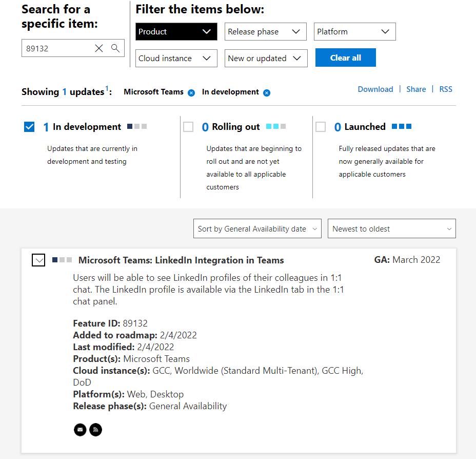The height and width of the screenshot is (459, 476).
Task: Remove the In development filter chip
Action: [267, 93]
